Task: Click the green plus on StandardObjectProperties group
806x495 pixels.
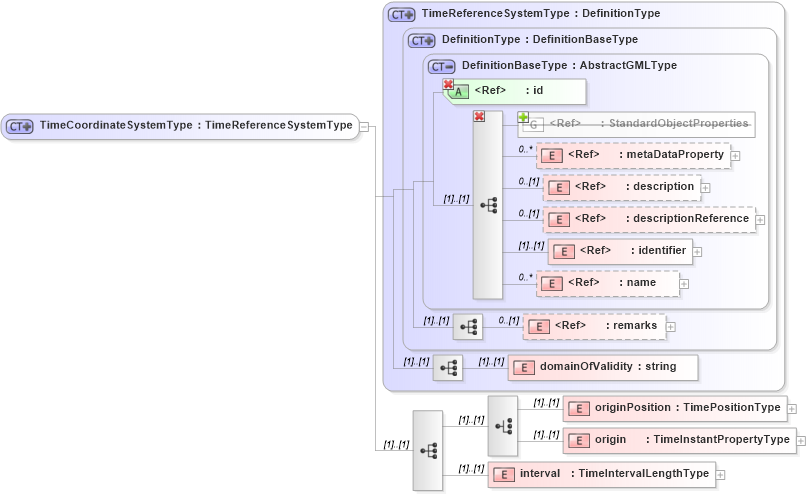Action: point(523,117)
